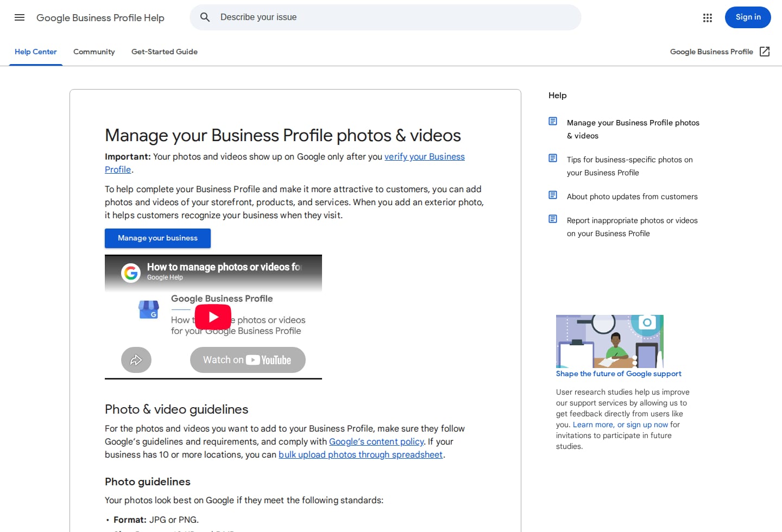Open Tips for business-specific photos sidebar link
Image resolution: width=782 pixels, height=532 pixels.
coord(630,166)
